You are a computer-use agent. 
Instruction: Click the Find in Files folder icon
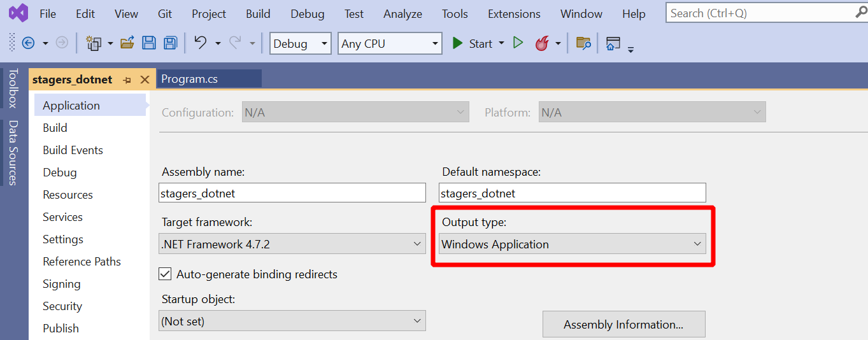point(583,43)
